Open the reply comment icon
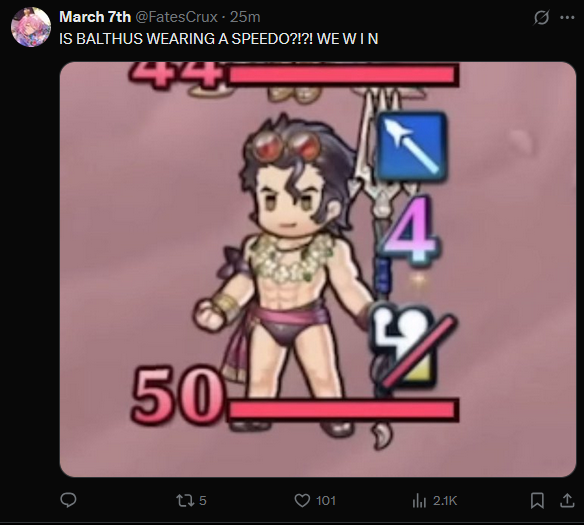The width and height of the screenshot is (584, 525). click(x=69, y=500)
